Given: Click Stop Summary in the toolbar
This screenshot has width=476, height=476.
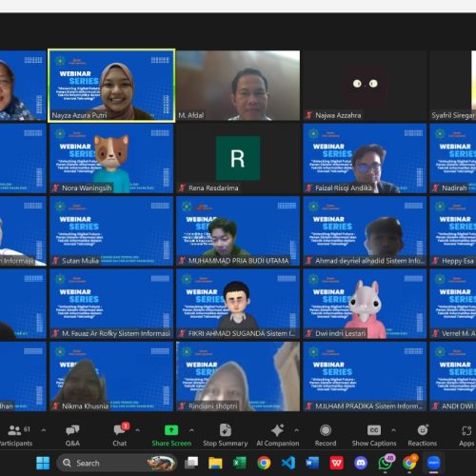Looking at the screenshot, I should (226, 436).
